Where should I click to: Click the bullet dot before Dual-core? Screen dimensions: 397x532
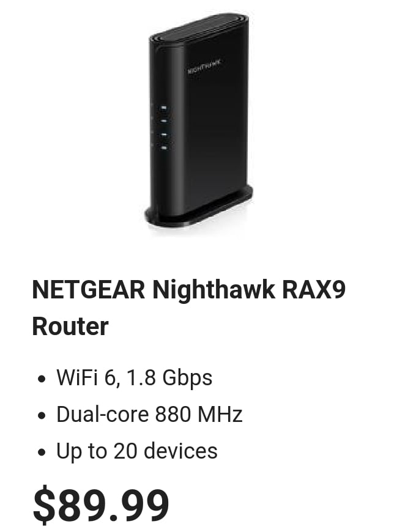click(x=42, y=416)
